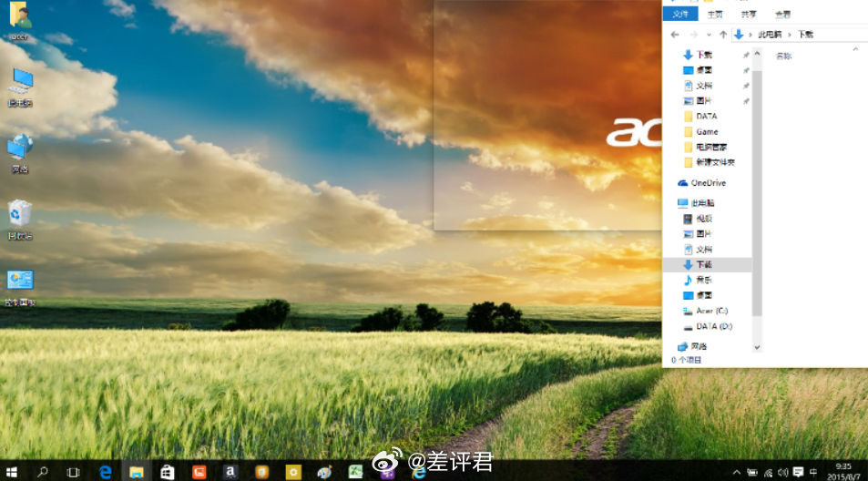
Task: Go up one folder level
Action: pyautogui.click(x=723, y=35)
